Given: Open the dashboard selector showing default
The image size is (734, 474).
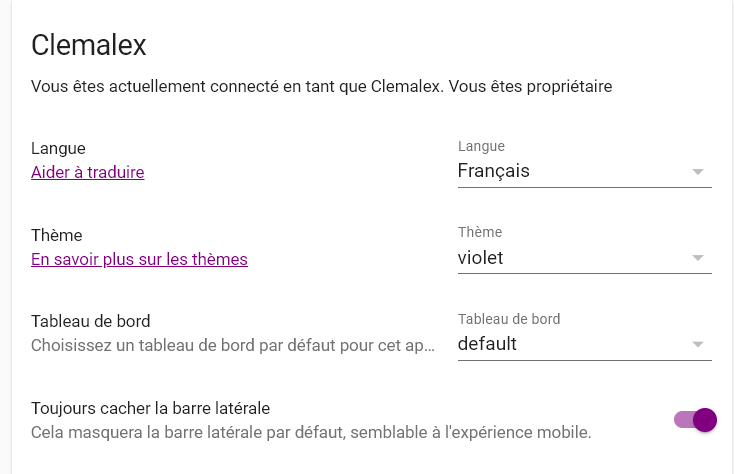Looking at the screenshot, I should (x=570, y=345).
